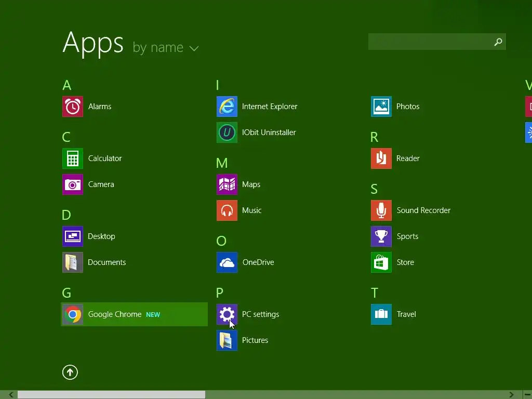Image resolution: width=532 pixels, height=399 pixels.
Task: Select the letter S group header
Action: (374, 189)
